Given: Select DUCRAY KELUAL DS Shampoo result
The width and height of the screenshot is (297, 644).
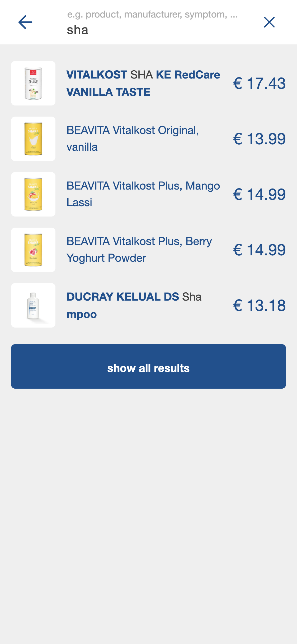Looking at the screenshot, I should click(134, 305).
